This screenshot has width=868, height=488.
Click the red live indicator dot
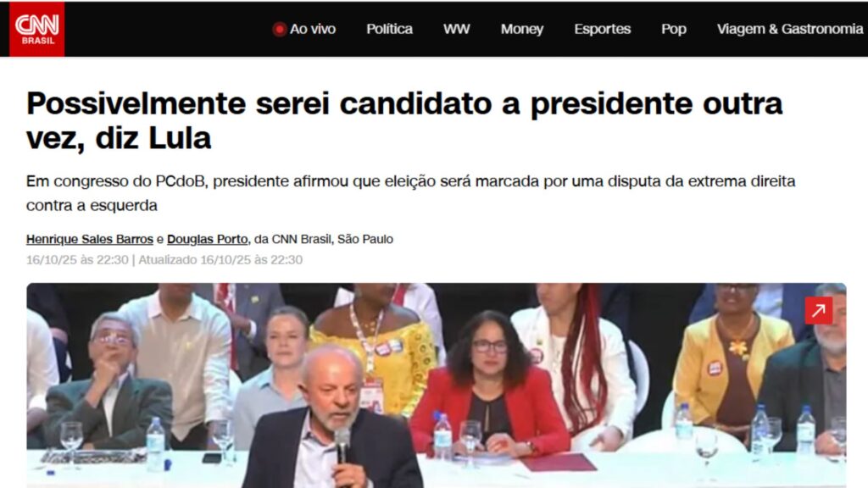280,30
